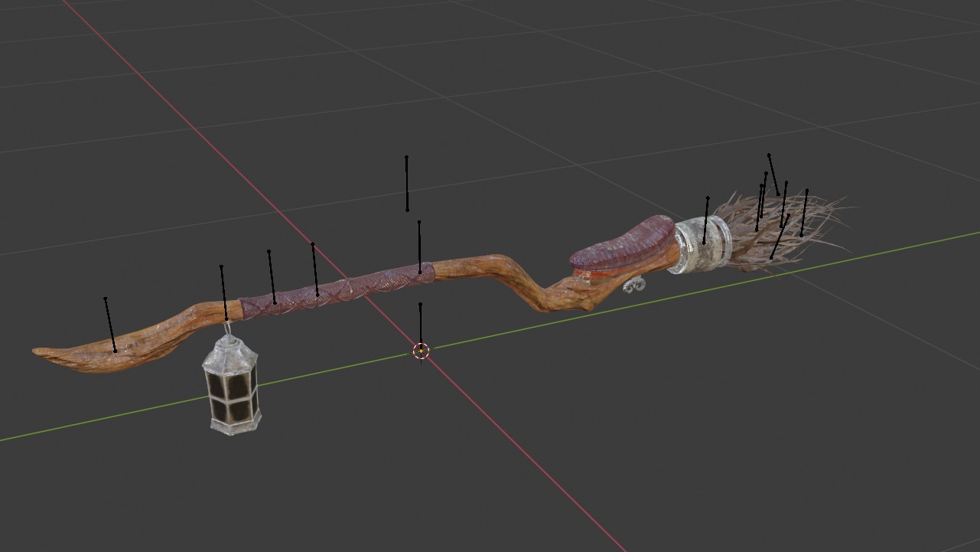Click the curled metal footrest under the seat

pos(635,286)
